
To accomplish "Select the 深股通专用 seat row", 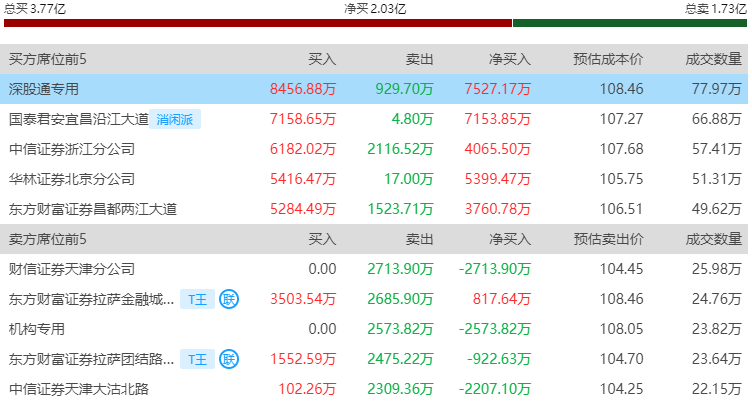I will pos(374,89).
